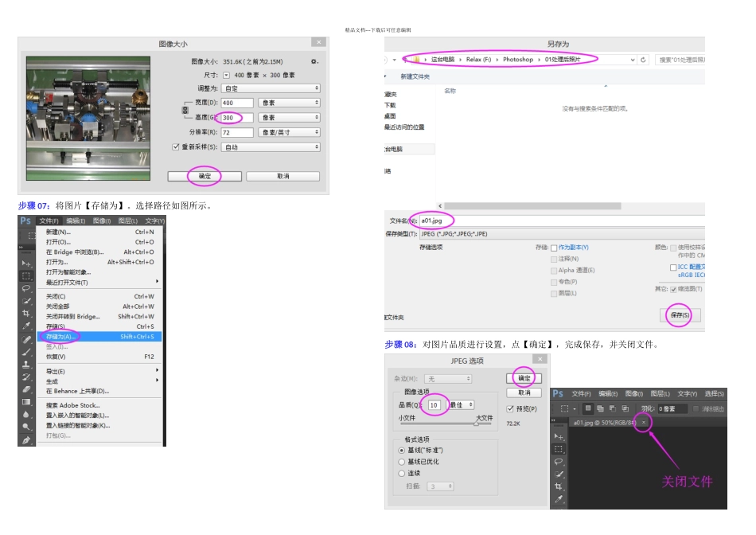Viewport: 756px width, 535px height.
Task: Open the 调整为 dropdown set to 自定
Action: (271, 88)
